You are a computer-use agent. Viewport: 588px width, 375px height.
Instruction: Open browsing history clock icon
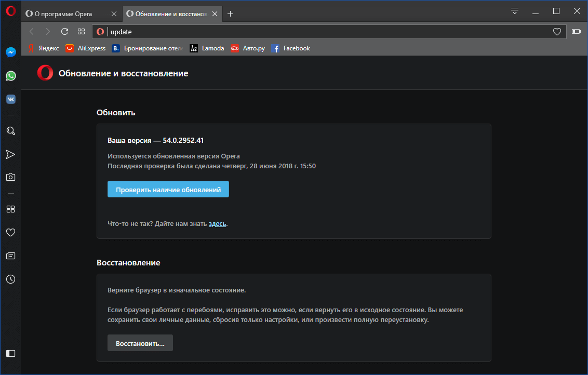pyautogui.click(x=11, y=279)
